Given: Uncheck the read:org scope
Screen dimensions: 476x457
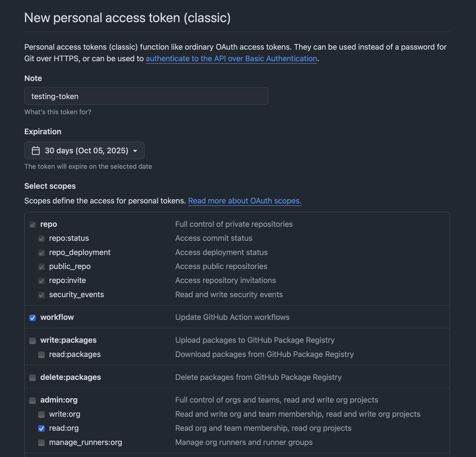Looking at the screenshot, I should [x=41, y=429].
